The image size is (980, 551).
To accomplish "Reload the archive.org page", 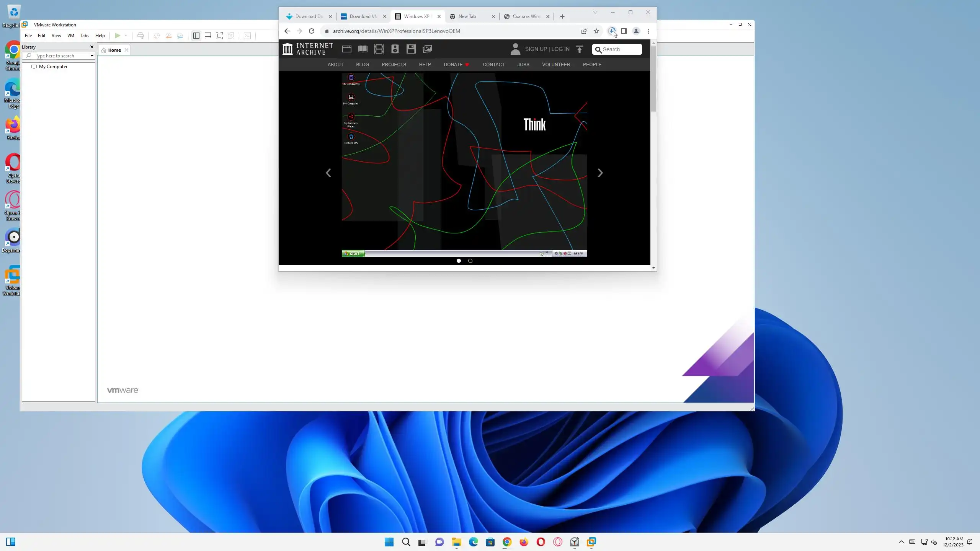I will point(312,31).
